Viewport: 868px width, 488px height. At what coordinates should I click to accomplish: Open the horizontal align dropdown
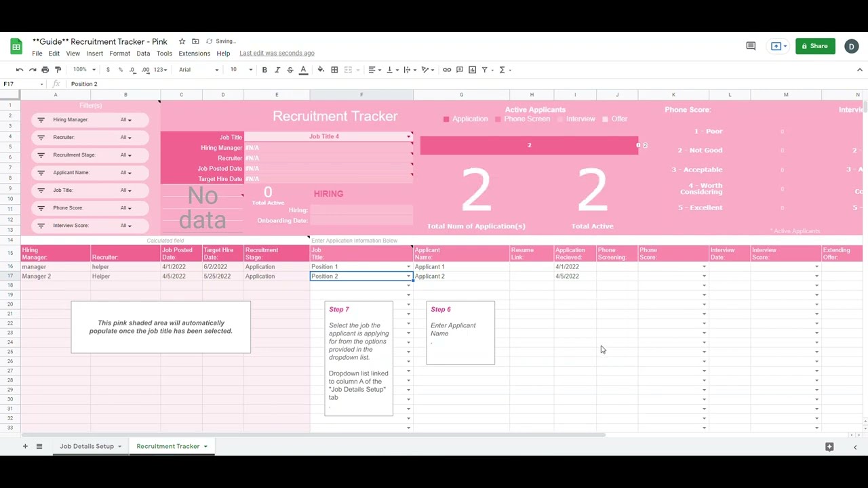pos(374,70)
